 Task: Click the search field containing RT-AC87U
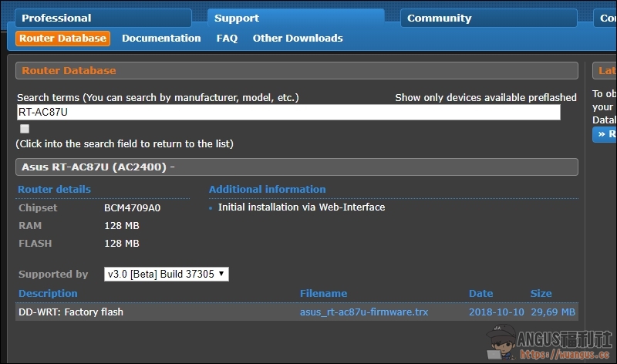[x=288, y=112]
